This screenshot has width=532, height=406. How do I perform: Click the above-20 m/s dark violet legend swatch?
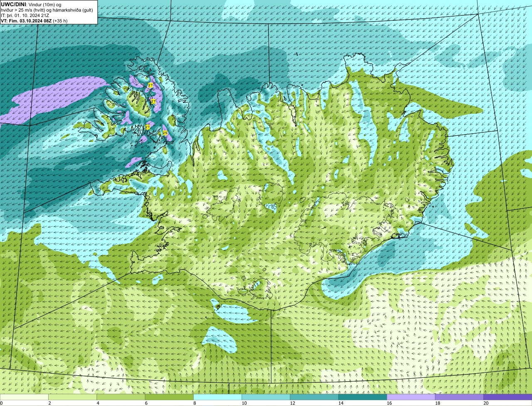[x=508, y=397]
